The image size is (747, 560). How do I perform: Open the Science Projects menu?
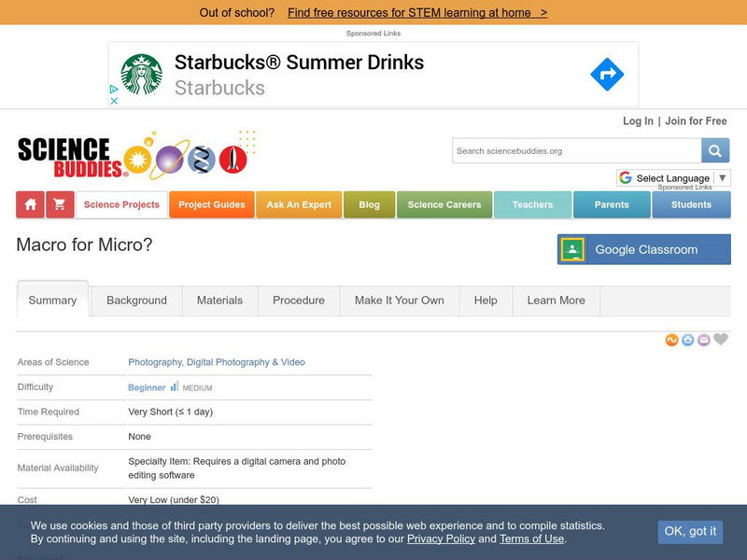tap(121, 204)
